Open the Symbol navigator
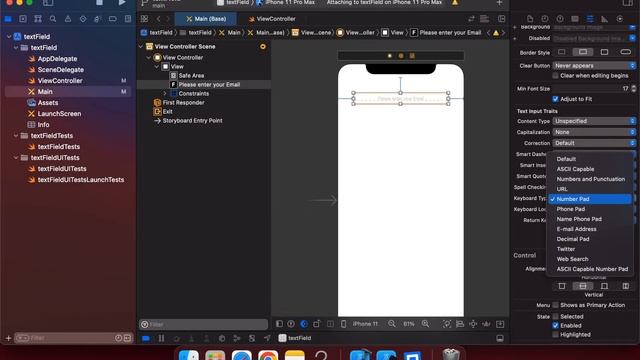640x360 pixels. pyautogui.click(x=38, y=19)
